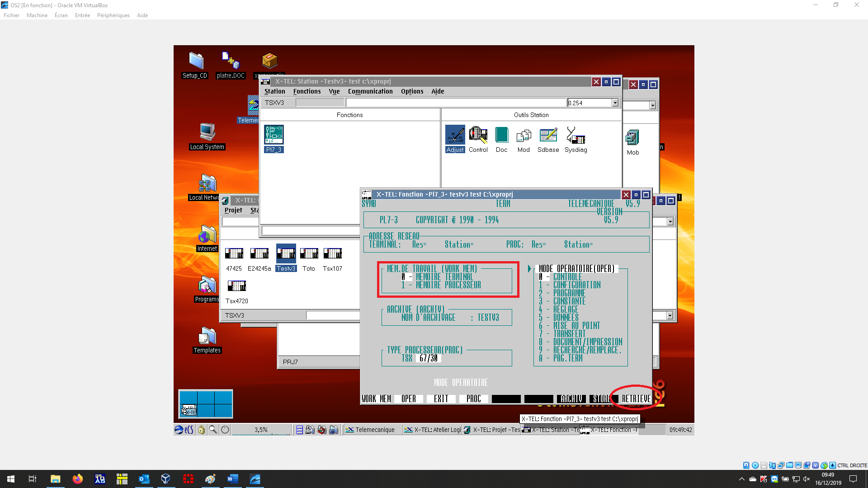Launch the Control tool icon
Image resolution: width=868 pixels, height=488 pixels.
click(478, 136)
